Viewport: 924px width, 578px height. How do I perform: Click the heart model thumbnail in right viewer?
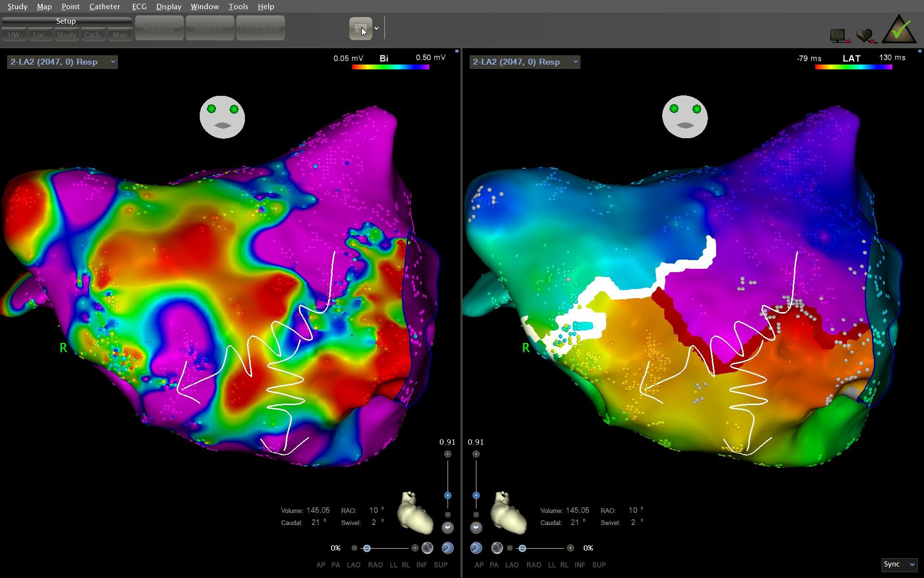pos(508,512)
